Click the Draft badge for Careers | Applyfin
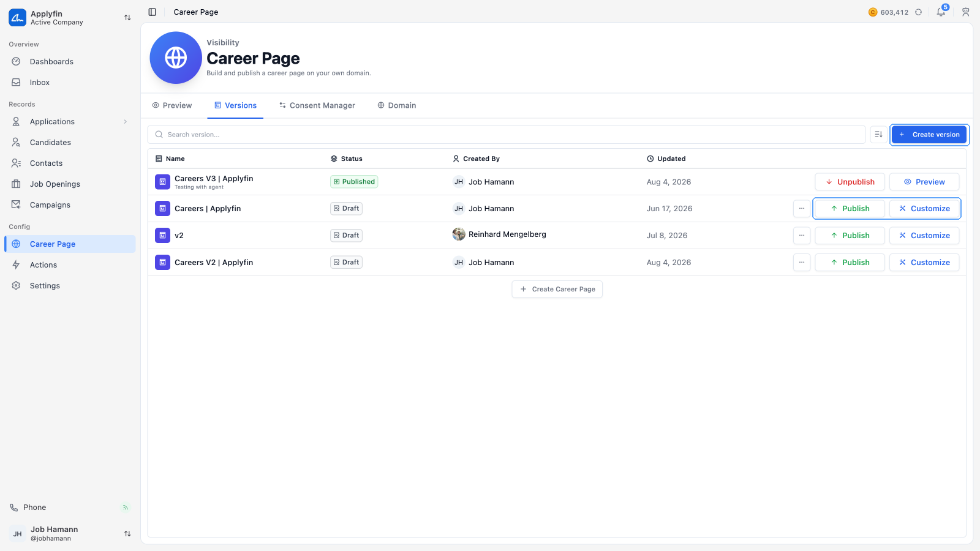Screen dimensions: 980x551 346,209
